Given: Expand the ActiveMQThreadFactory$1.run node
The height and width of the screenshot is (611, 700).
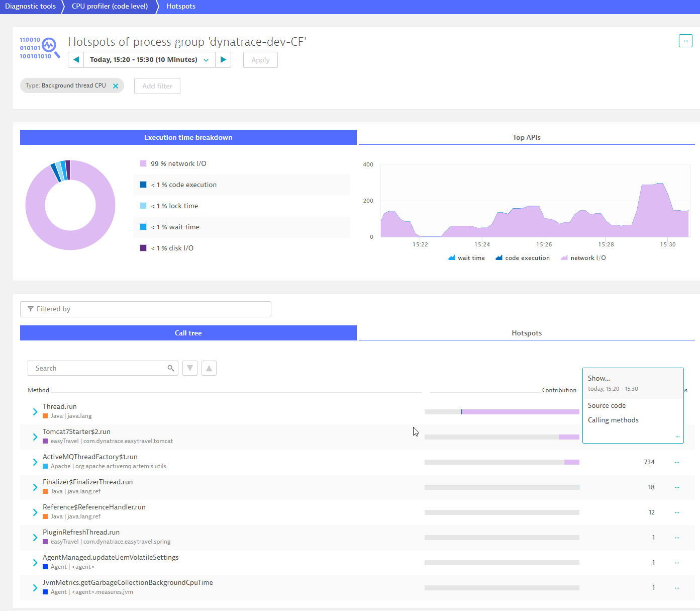Looking at the screenshot, I should coord(35,462).
